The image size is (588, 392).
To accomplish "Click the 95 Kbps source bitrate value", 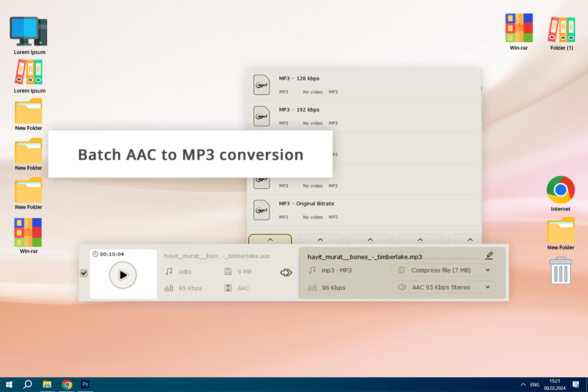I will pyautogui.click(x=190, y=288).
